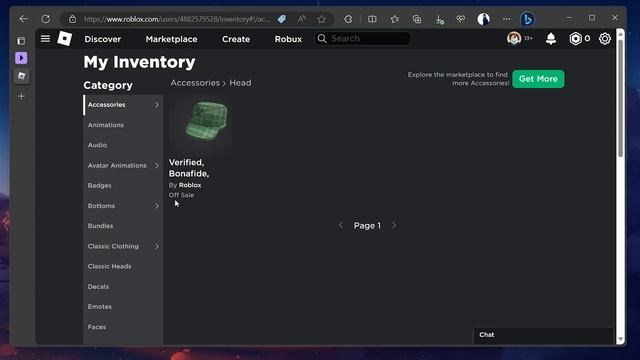This screenshot has height=360, width=640.
Task: Open the shopping tag icon in the address bar
Action: point(282,19)
